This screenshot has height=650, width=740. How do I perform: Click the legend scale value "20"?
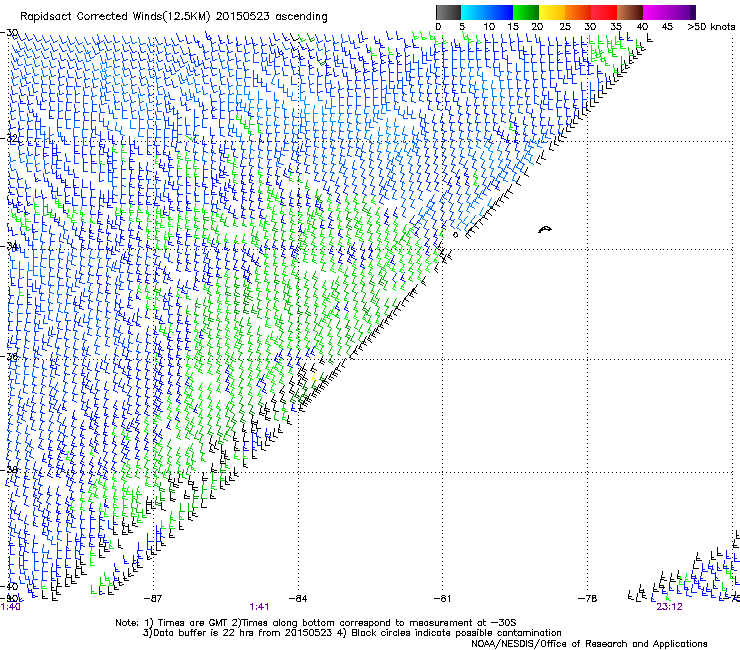[x=537, y=27]
